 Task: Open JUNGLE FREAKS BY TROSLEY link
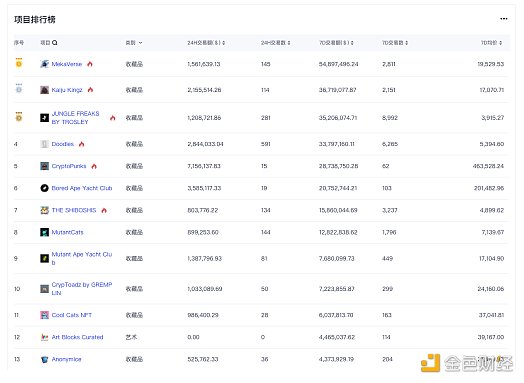(76, 118)
